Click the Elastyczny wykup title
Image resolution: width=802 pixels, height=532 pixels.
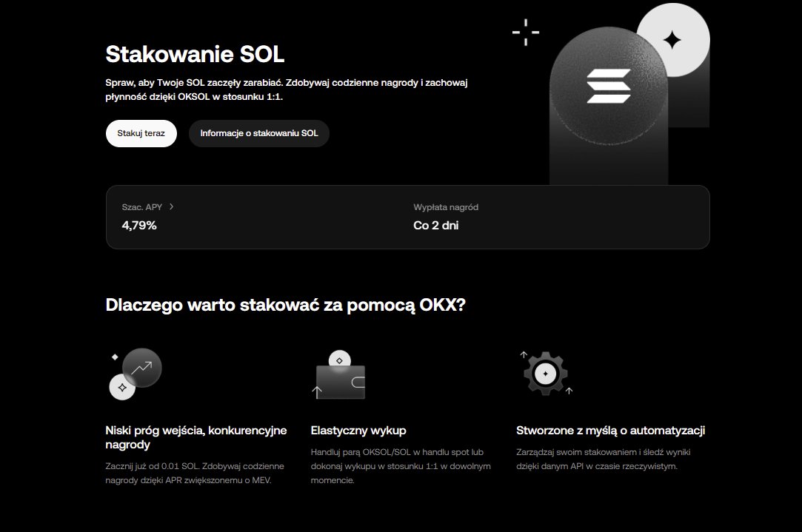pyautogui.click(x=358, y=431)
